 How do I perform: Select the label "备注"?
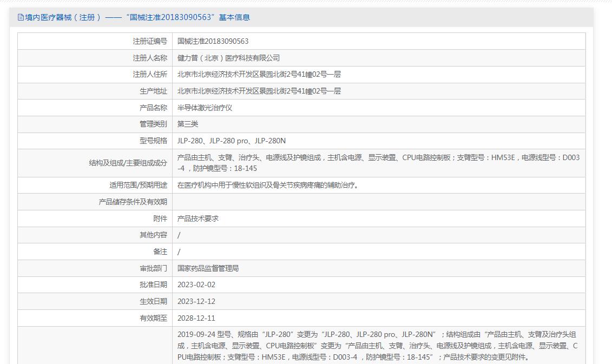tap(160, 252)
